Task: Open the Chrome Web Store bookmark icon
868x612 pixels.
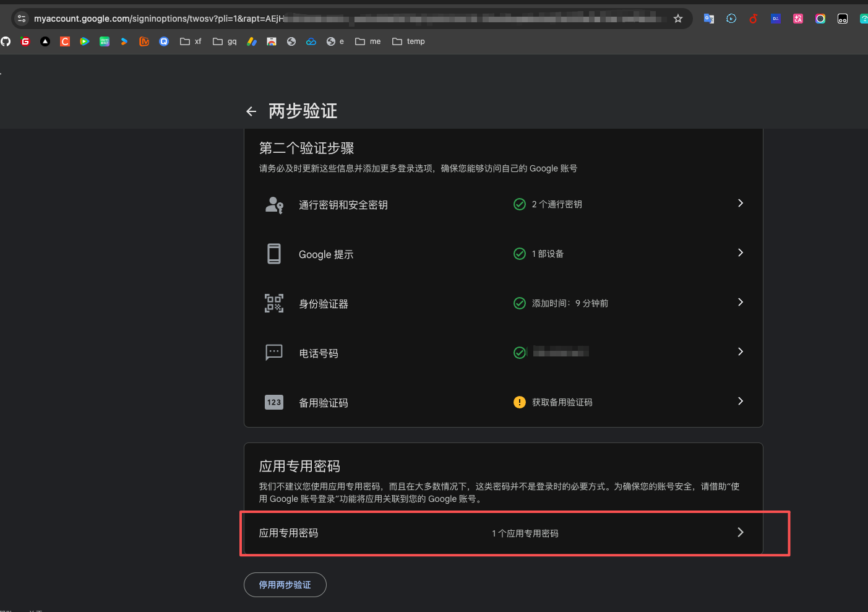Action: tap(272, 41)
